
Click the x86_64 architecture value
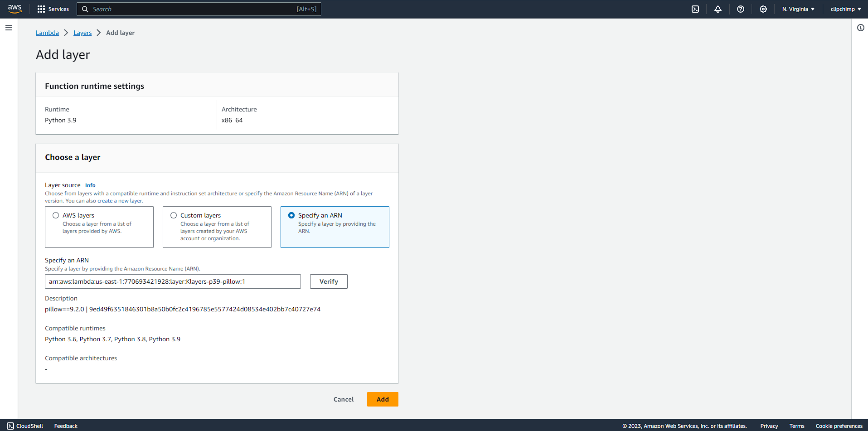pos(232,120)
